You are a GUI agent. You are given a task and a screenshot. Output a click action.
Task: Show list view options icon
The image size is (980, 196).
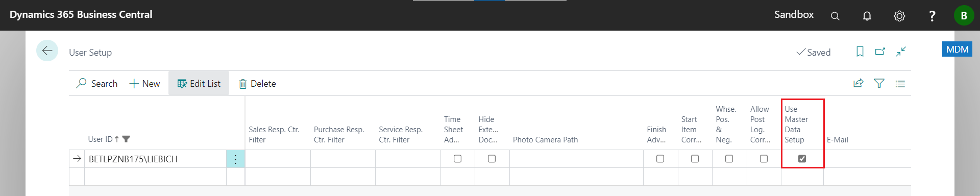point(900,84)
